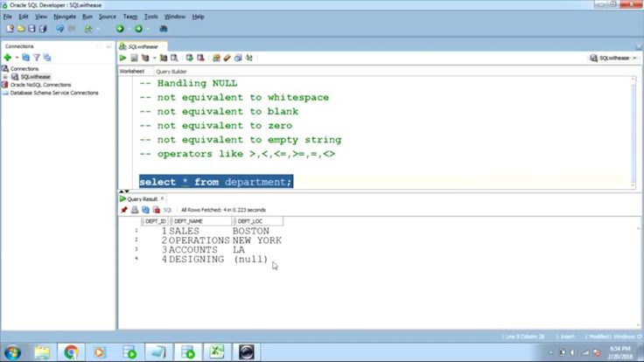Click the printer icon in Query Result
This screenshot has height=362, width=644.
[x=135, y=210]
